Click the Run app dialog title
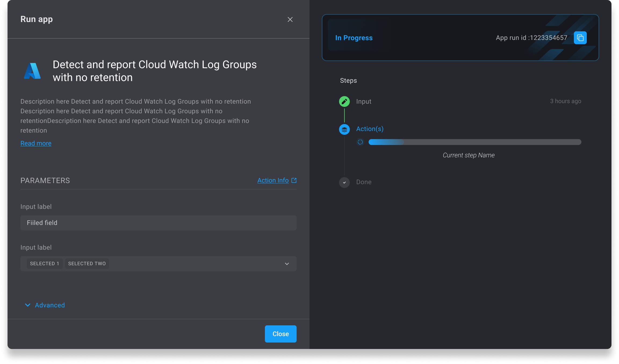619x364 pixels. [x=37, y=19]
